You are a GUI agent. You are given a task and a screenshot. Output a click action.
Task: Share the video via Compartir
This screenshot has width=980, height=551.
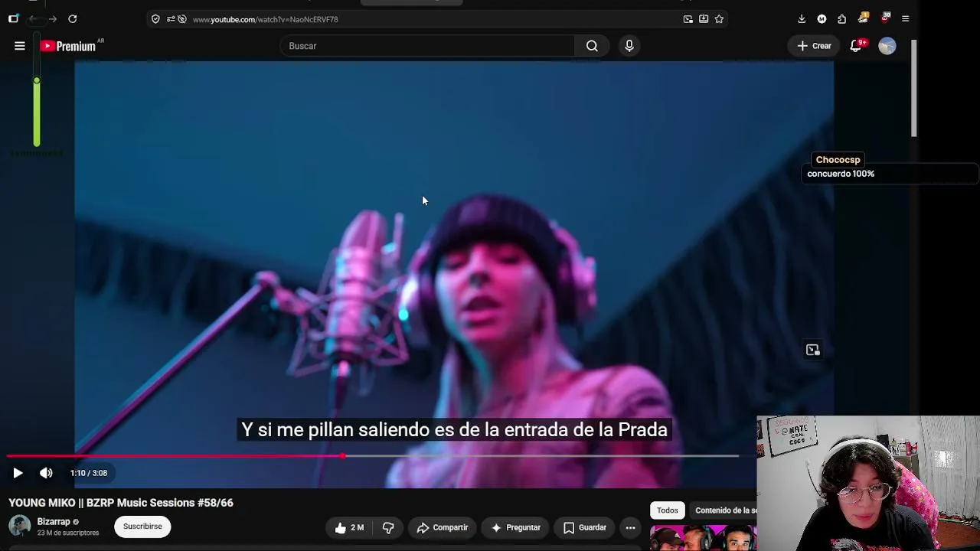pyautogui.click(x=443, y=527)
